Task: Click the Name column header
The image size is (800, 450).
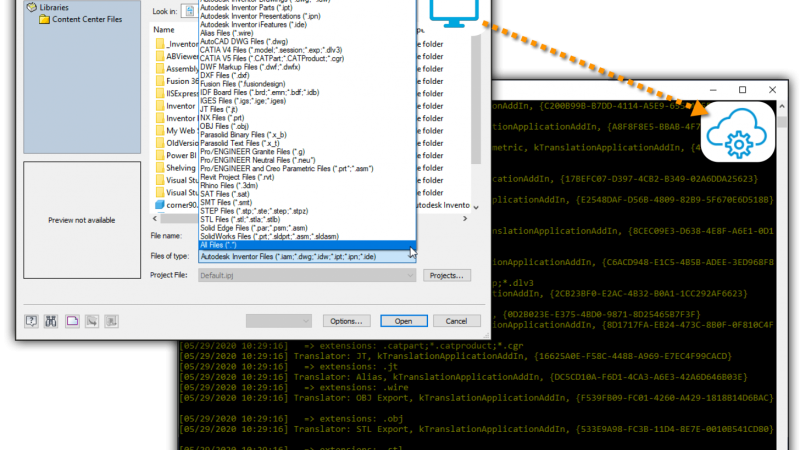Action: pyautogui.click(x=164, y=30)
